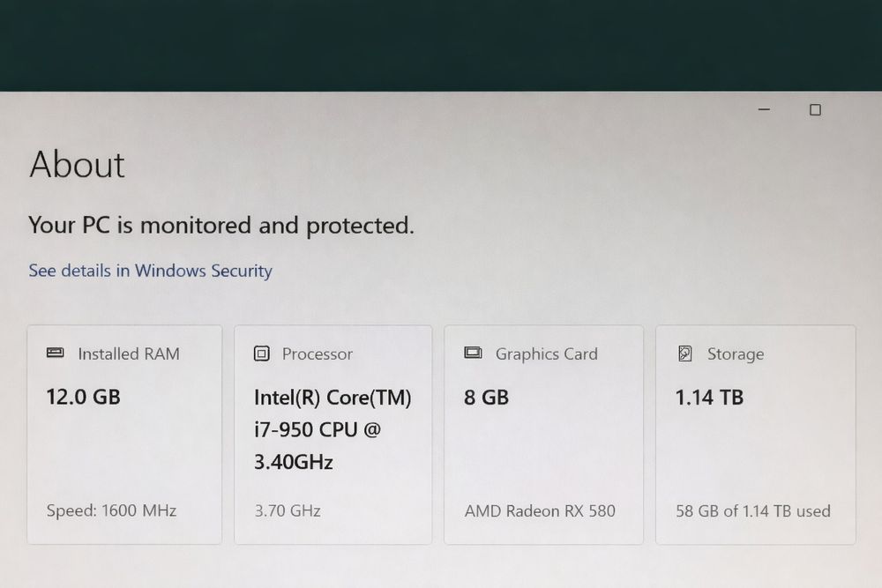Click the 3.70 GHz processor speed
This screenshot has width=882, height=588.
click(x=287, y=510)
